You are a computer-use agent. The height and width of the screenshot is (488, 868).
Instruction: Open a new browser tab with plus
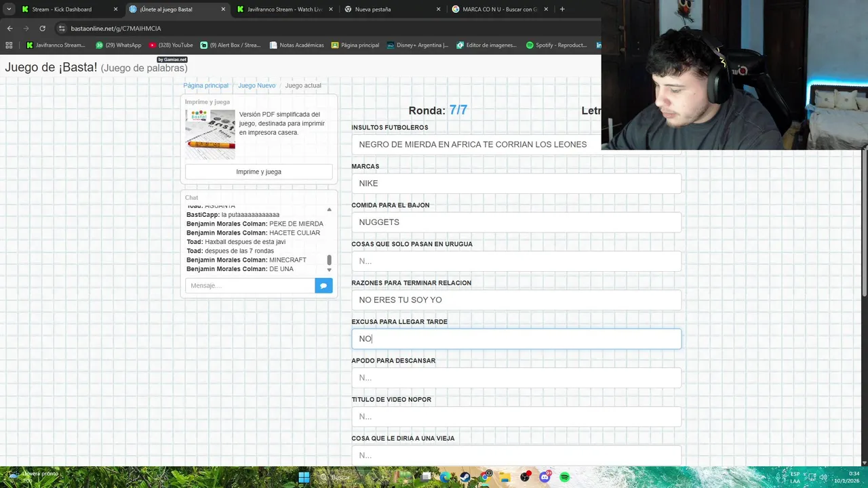coord(562,9)
